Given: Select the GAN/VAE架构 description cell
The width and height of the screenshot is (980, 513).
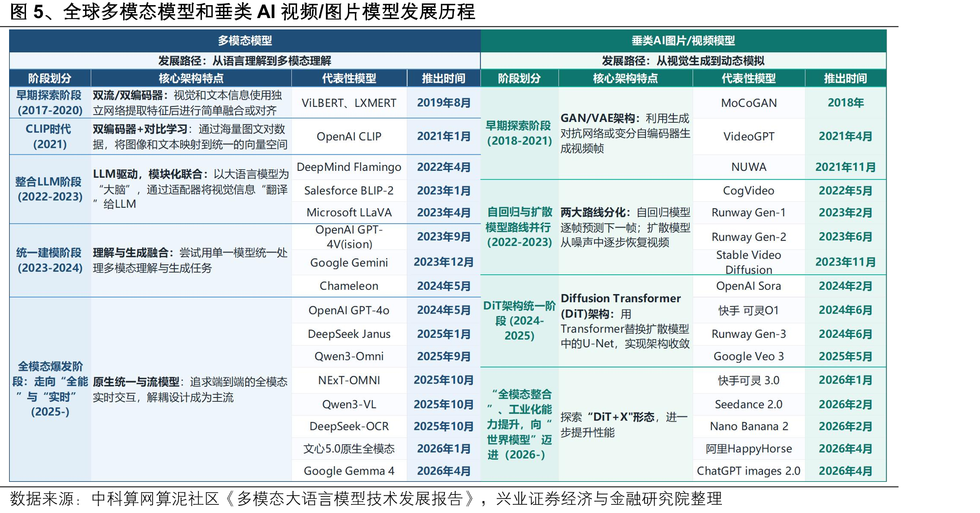Looking at the screenshot, I should [626, 133].
